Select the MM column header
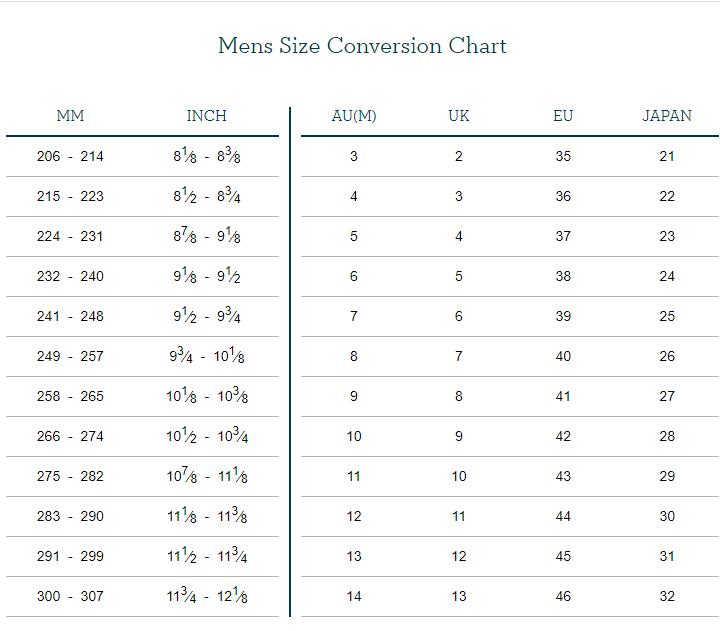The height and width of the screenshot is (631, 720). tap(70, 116)
